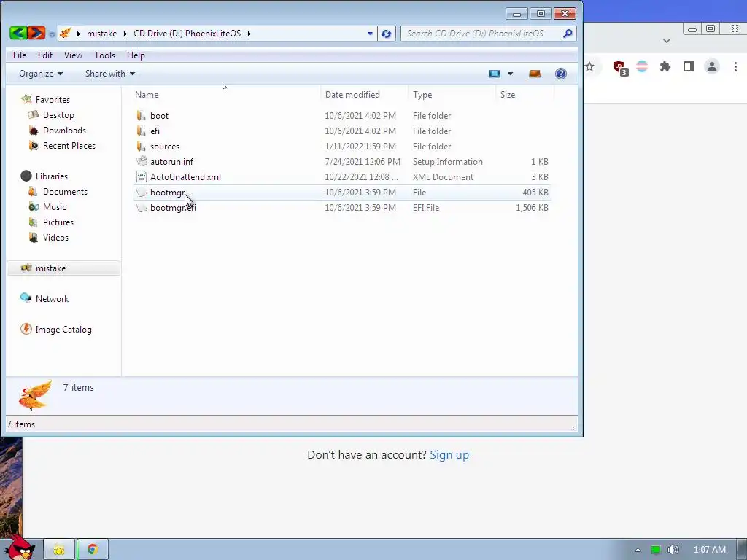Image resolution: width=747 pixels, height=560 pixels.
Task: Refresh the folder view
Action: tap(387, 34)
